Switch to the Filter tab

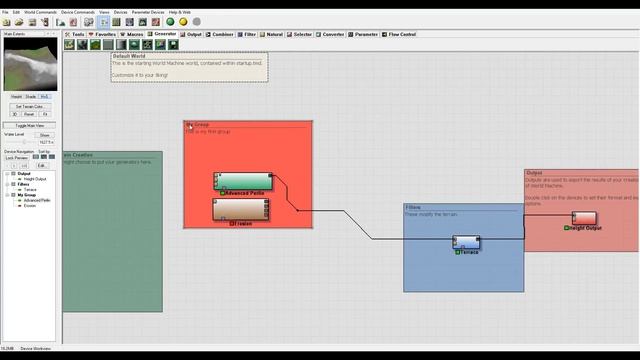[247, 35]
